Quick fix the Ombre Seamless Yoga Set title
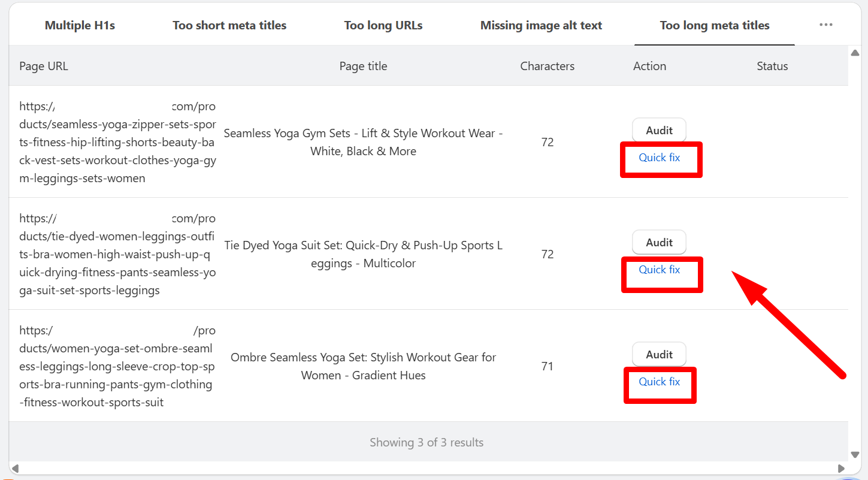This screenshot has width=868, height=480. click(660, 382)
